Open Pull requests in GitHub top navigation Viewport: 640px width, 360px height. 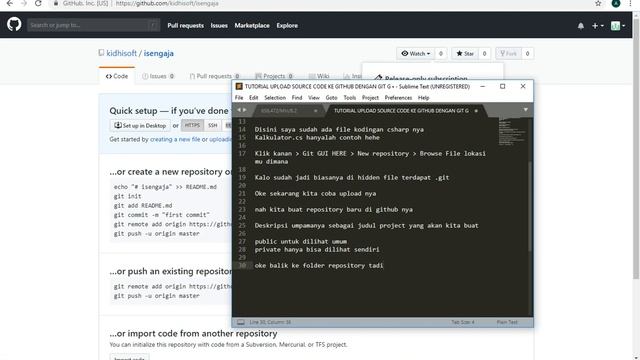(x=185, y=25)
